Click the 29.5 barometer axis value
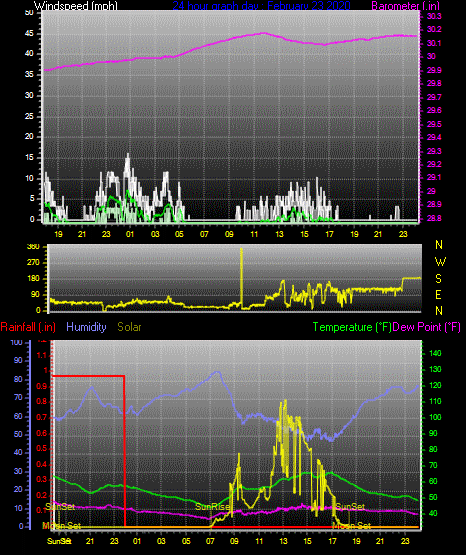Screen dimensions: 466x555 point(434,124)
